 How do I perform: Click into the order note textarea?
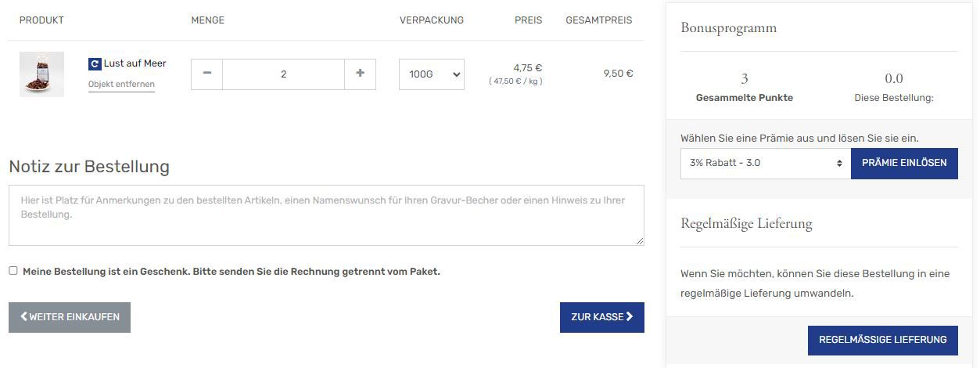[x=326, y=215]
